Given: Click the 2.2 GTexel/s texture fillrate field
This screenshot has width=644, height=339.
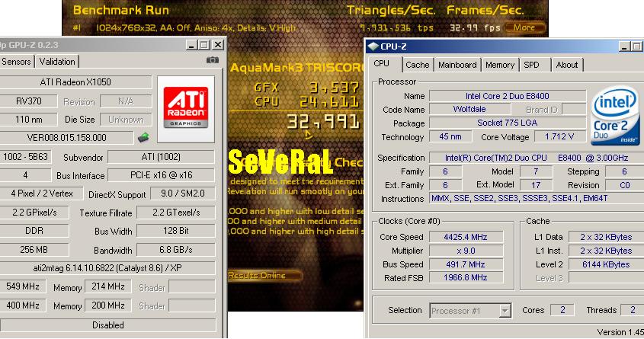Looking at the screenshot, I should point(176,213).
